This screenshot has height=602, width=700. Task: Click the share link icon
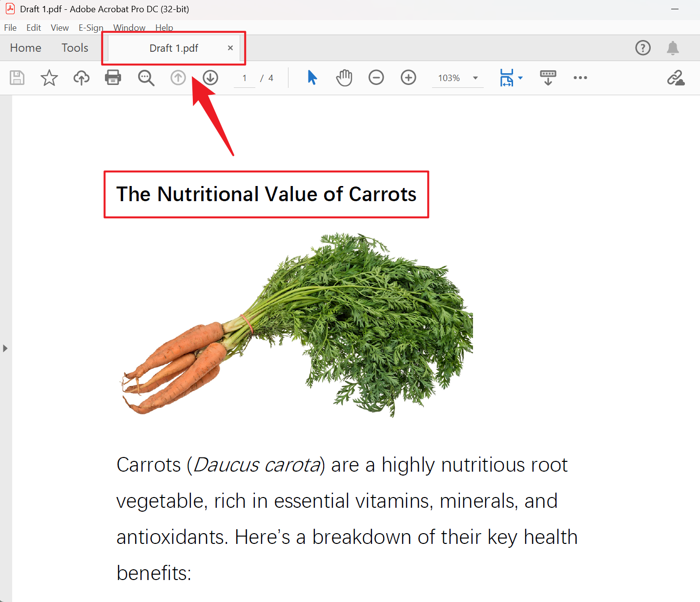[x=676, y=78]
